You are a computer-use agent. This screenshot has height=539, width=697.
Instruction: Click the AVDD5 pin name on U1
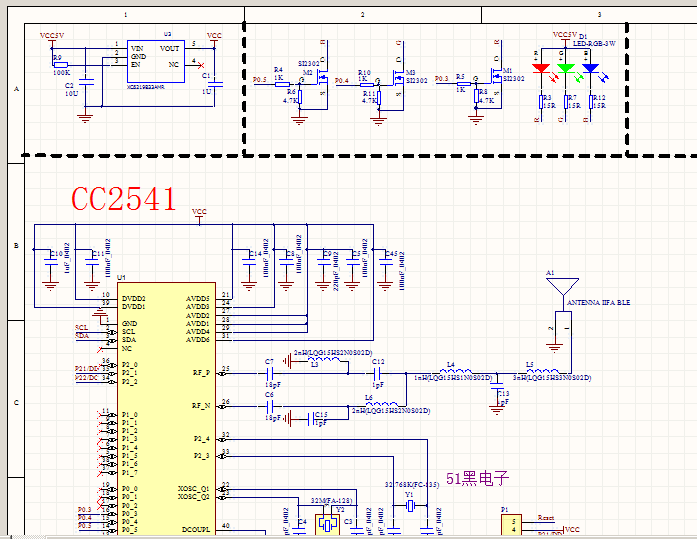[x=198, y=299]
